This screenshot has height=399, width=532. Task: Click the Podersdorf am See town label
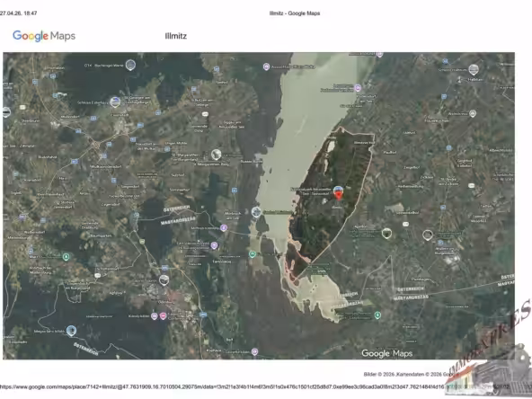pos(366,98)
